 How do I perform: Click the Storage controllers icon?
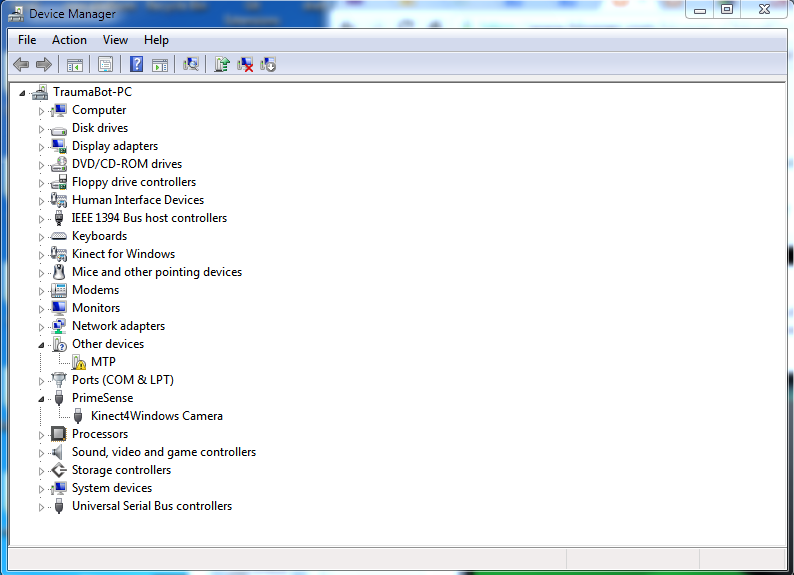(x=59, y=470)
